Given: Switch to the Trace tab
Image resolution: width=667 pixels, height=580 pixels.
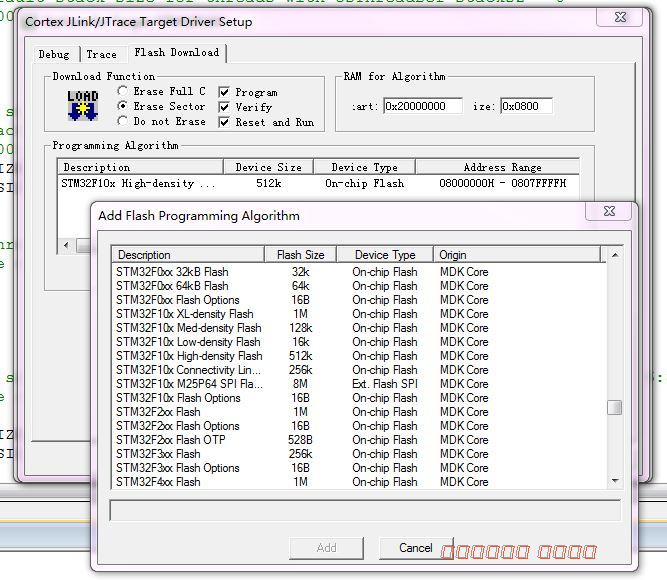Looking at the screenshot, I should tap(101, 54).
